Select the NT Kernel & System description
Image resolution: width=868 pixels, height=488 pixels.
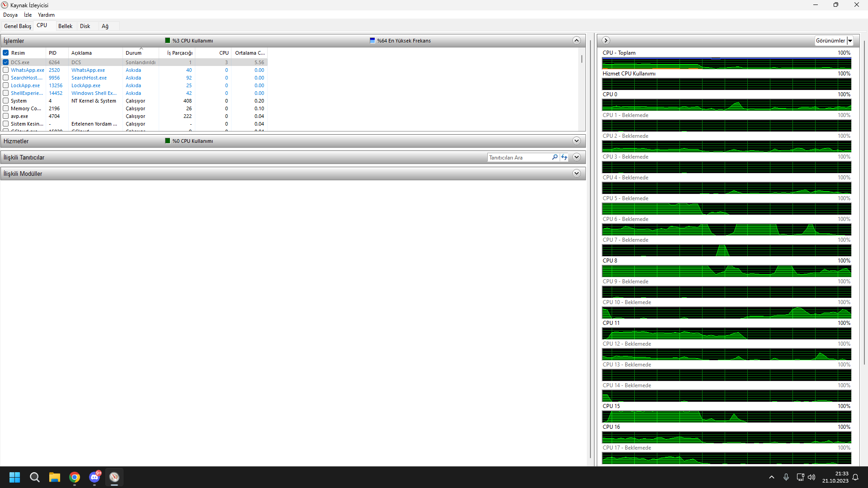pyautogui.click(x=94, y=101)
